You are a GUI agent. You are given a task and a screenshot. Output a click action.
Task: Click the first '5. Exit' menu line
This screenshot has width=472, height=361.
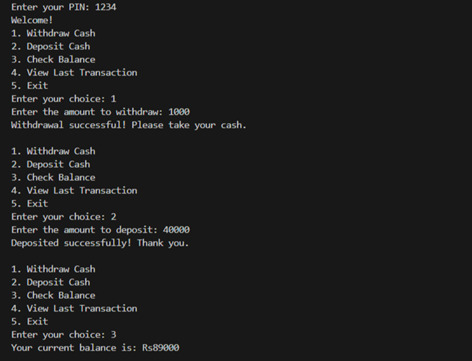pyautogui.click(x=29, y=86)
